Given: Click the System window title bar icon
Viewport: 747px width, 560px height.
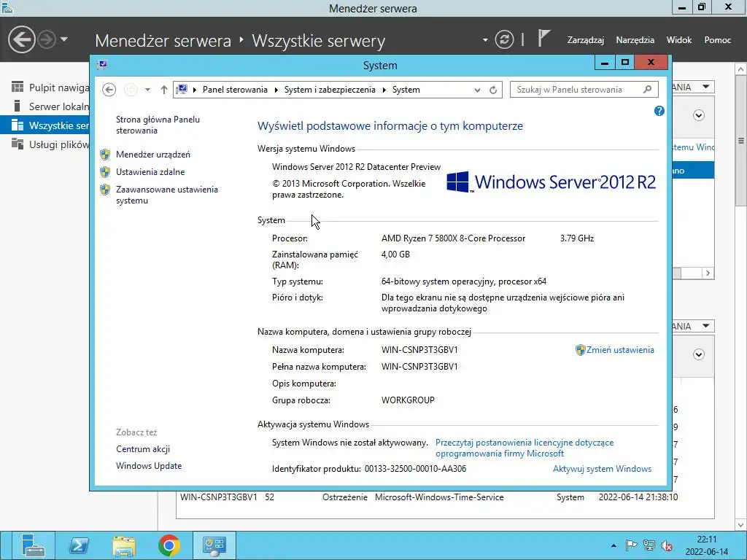Looking at the screenshot, I should coord(101,65).
